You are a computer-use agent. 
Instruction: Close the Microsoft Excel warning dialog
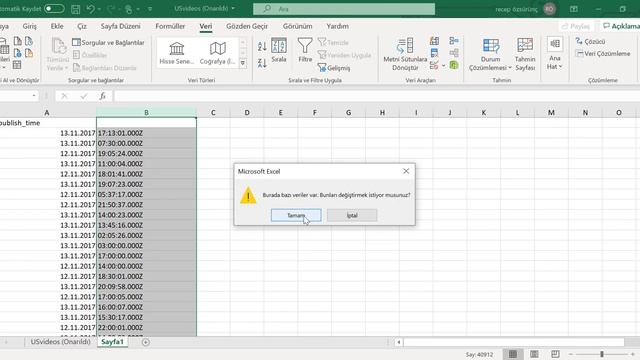pyautogui.click(x=406, y=171)
